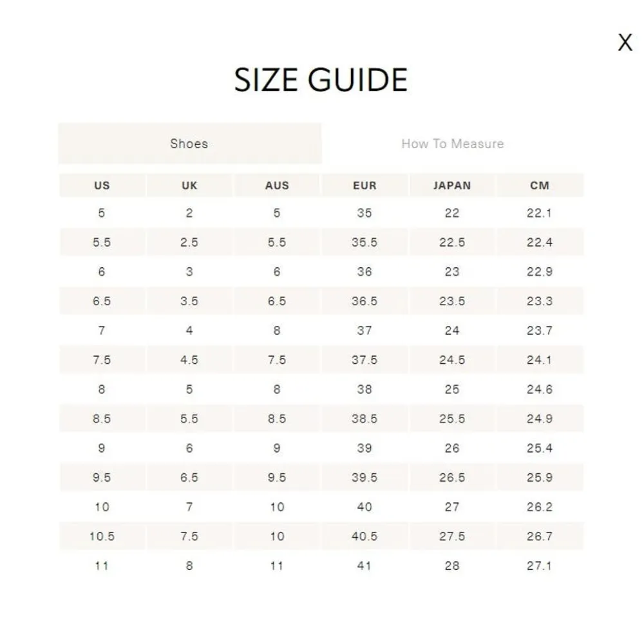Select Japan size 24.5 cell

(x=452, y=360)
